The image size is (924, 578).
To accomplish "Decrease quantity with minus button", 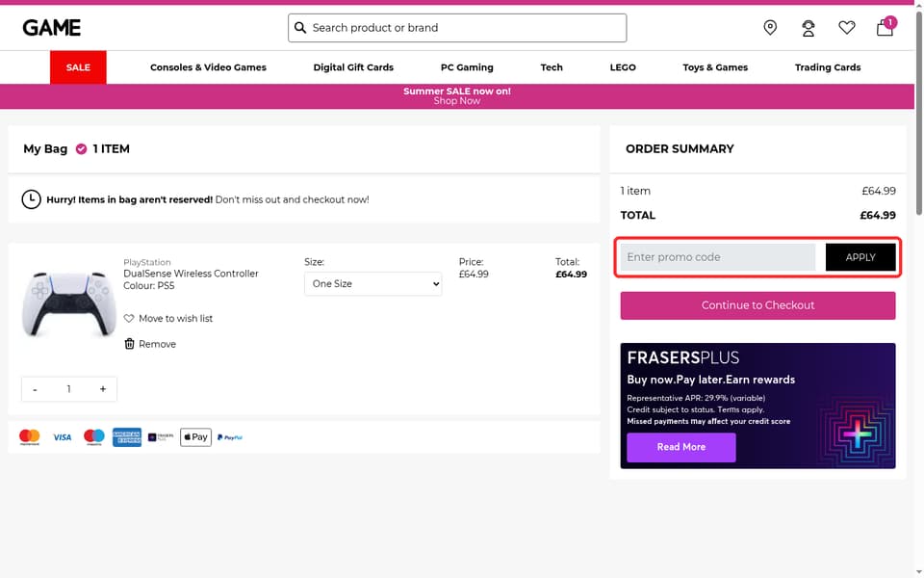I will pyautogui.click(x=36, y=389).
